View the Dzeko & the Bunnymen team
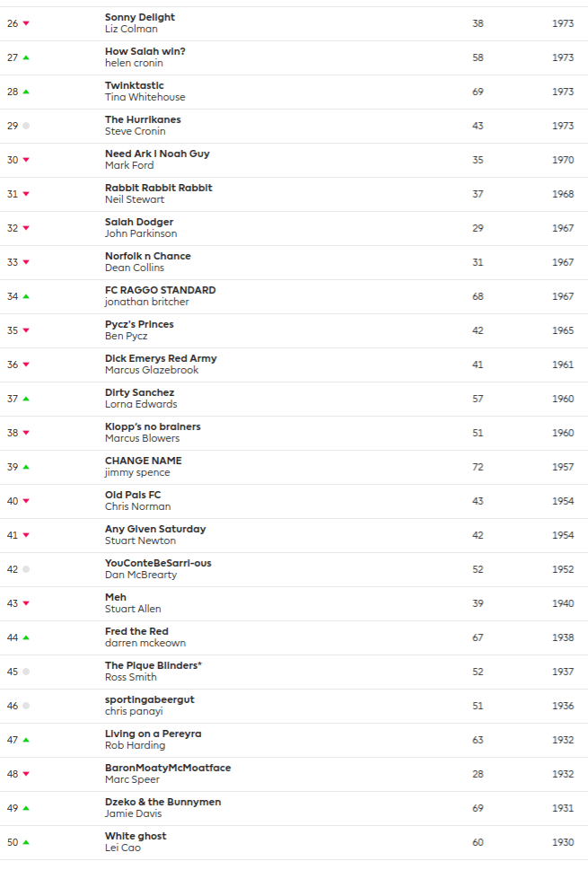This screenshot has height=870, width=588. 162,802
